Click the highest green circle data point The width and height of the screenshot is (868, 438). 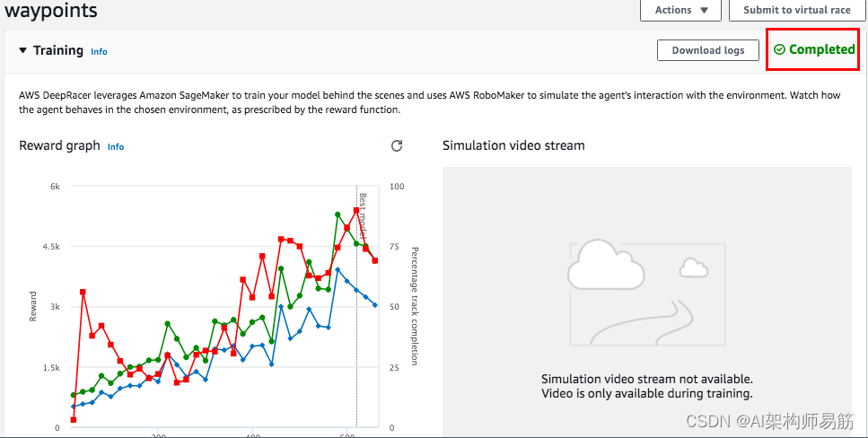[x=338, y=215]
